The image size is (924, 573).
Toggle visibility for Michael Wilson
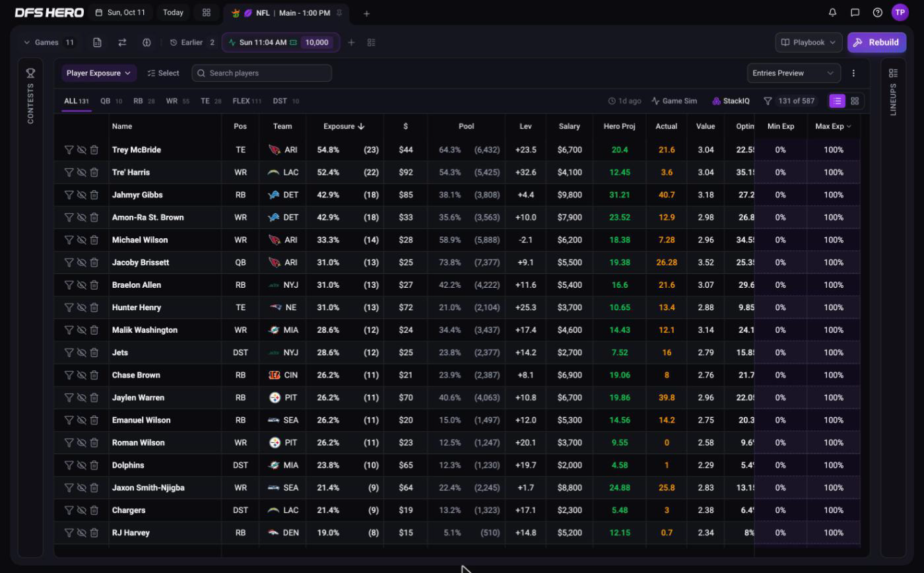82,240
